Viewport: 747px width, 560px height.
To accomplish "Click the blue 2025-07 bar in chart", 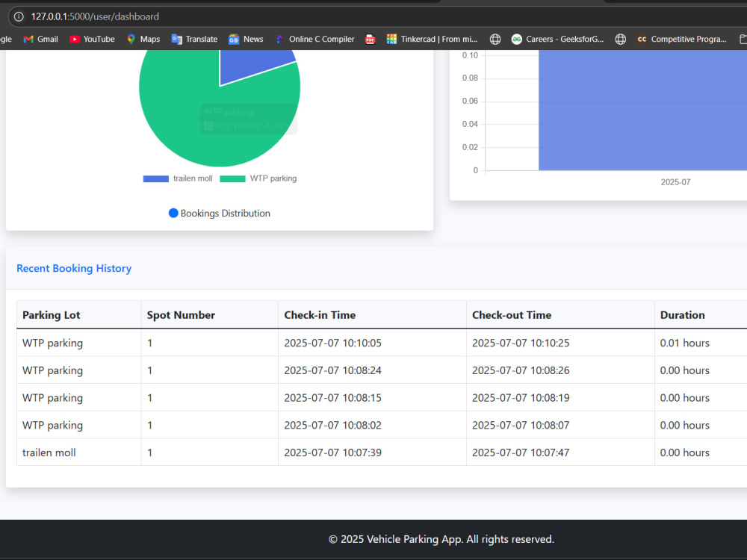I will point(642,110).
